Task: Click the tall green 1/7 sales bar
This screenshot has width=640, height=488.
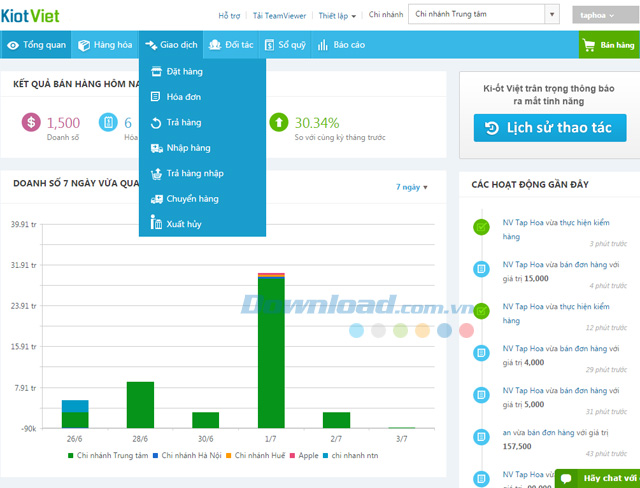Action: (271, 350)
